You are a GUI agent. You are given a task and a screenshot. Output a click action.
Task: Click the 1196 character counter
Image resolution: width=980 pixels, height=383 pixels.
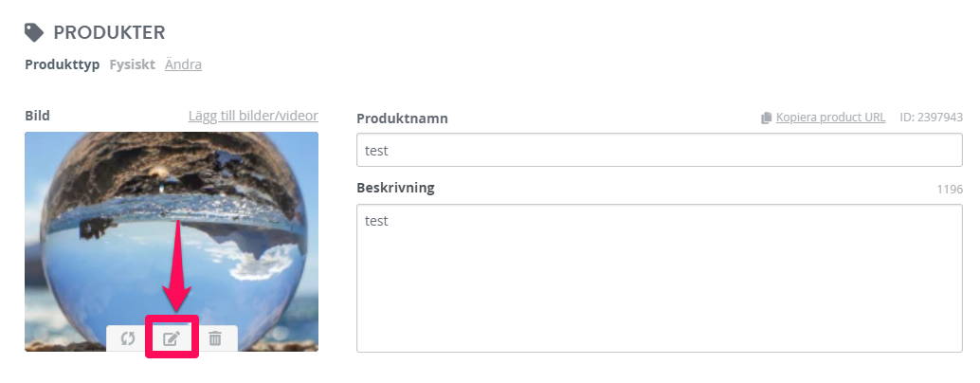point(950,189)
